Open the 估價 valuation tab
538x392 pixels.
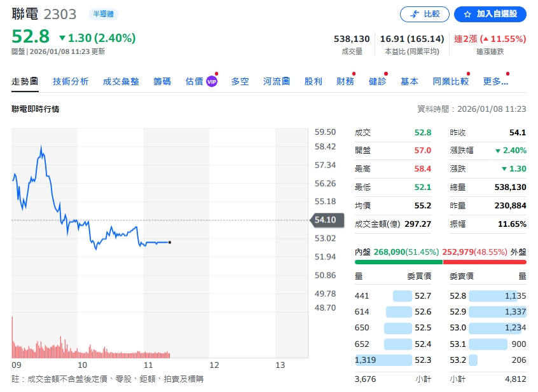click(194, 81)
